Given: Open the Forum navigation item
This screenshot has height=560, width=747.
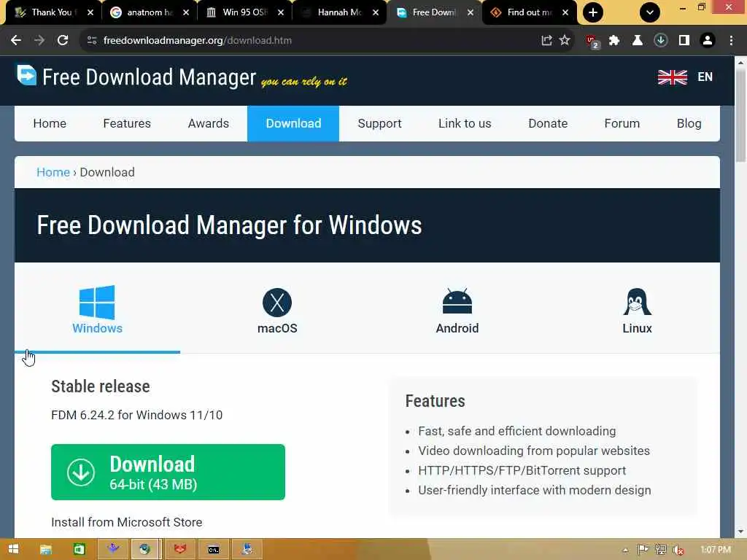Looking at the screenshot, I should [x=622, y=124].
